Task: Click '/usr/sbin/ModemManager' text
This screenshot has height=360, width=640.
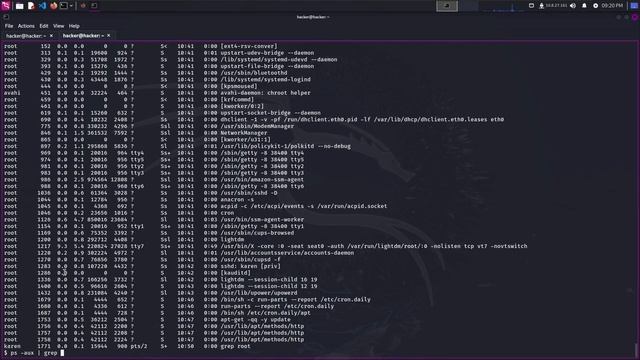Action: [257, 126]
